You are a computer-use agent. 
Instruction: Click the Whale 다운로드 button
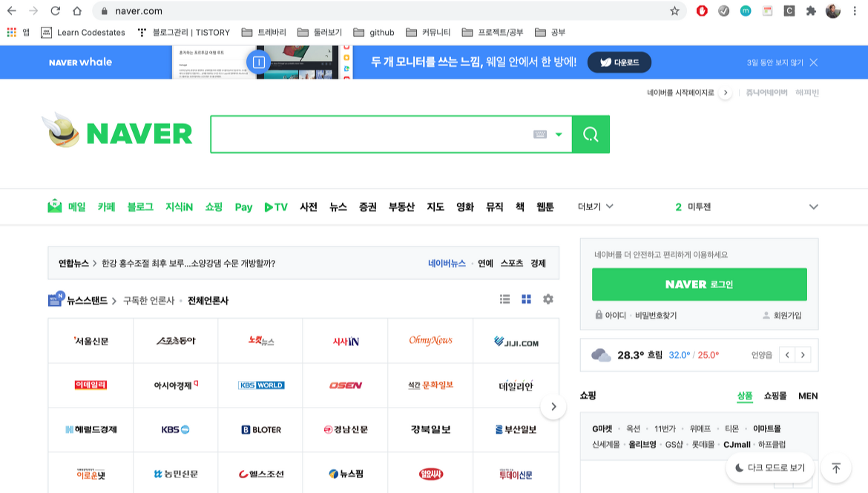[619, 62]
